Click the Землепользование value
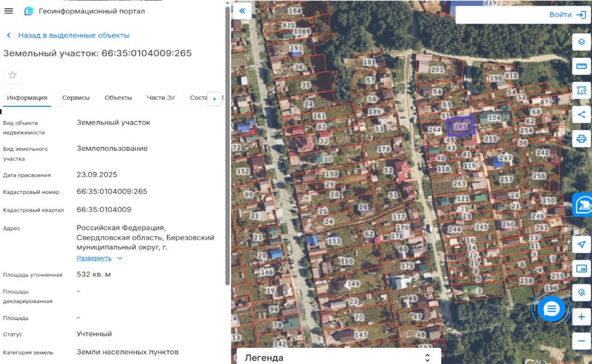592x364 pixels. pyautogui.click(x=112, y=148)
